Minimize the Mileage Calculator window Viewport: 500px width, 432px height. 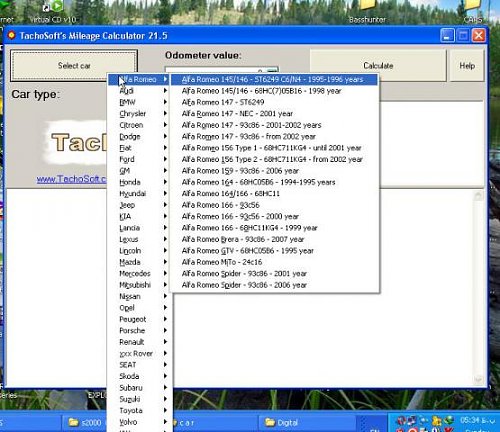tap(447, 35)
